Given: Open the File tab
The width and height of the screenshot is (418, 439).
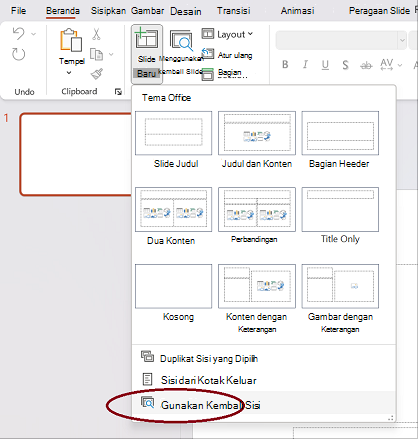Looking at the screenshot, I should click(x=18, y=11).
